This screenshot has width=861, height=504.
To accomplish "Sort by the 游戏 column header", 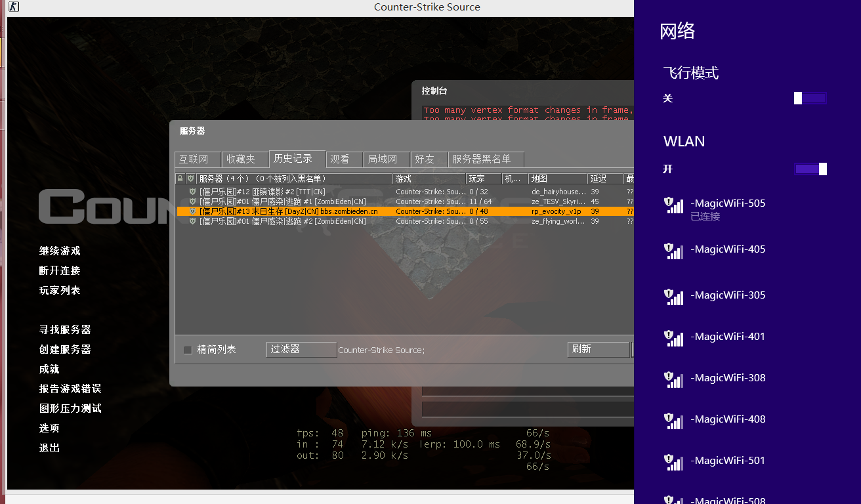I will 429,178.
